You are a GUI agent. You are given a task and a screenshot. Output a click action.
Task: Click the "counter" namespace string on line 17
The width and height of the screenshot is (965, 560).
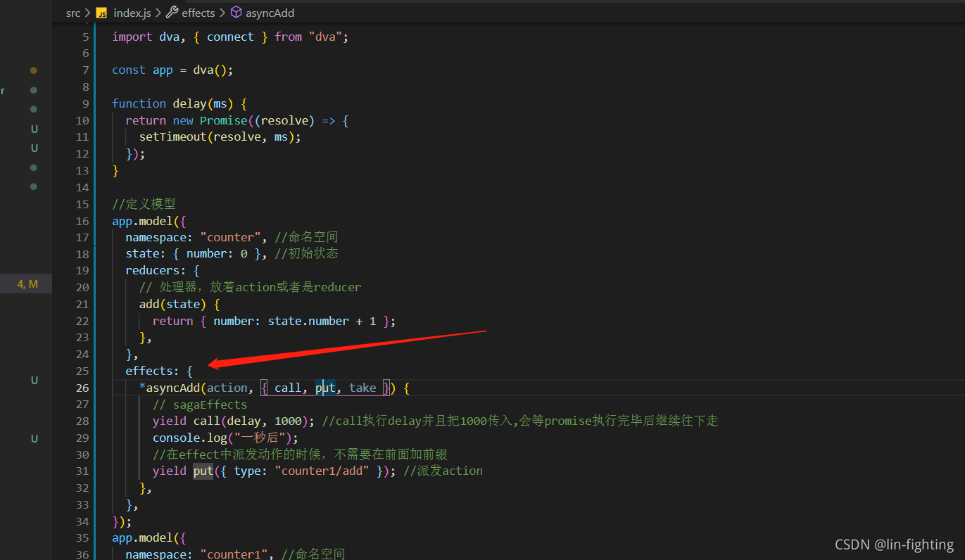tap(230, 238)
